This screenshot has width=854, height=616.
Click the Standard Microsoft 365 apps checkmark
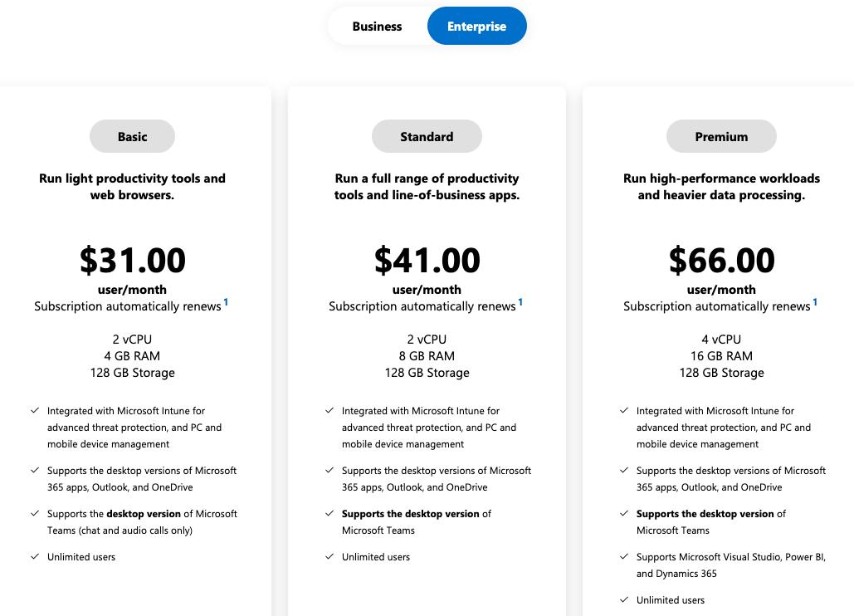coord(329,470)
